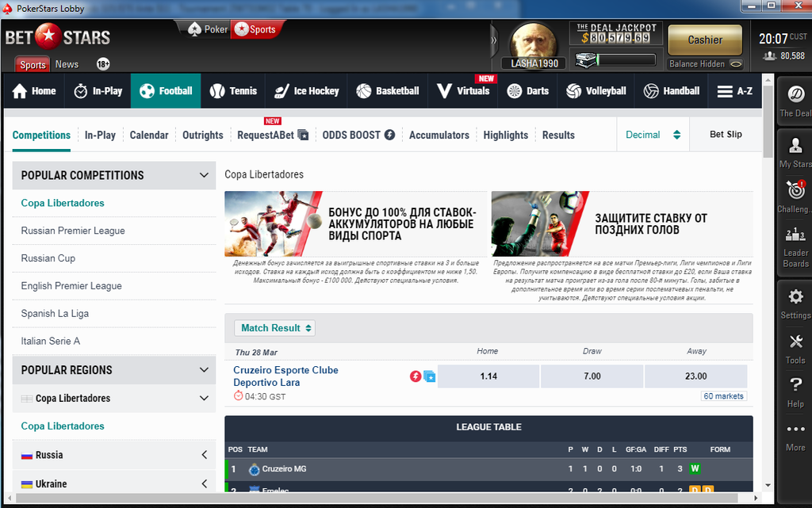Image resolution: width=812 pixels, height=508 pixels.
Task: Bet on away odds 23.00
Action: 695,376
